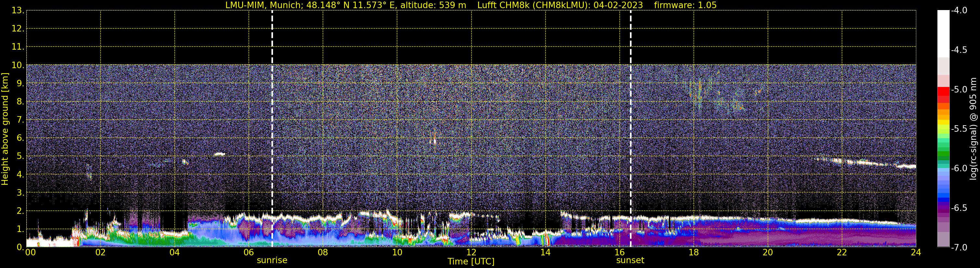The width and height of the screenshot is (980, 268).
Task: Click the plot title with LMU-MIM Munich coordinates
Action: click(471, 5)
